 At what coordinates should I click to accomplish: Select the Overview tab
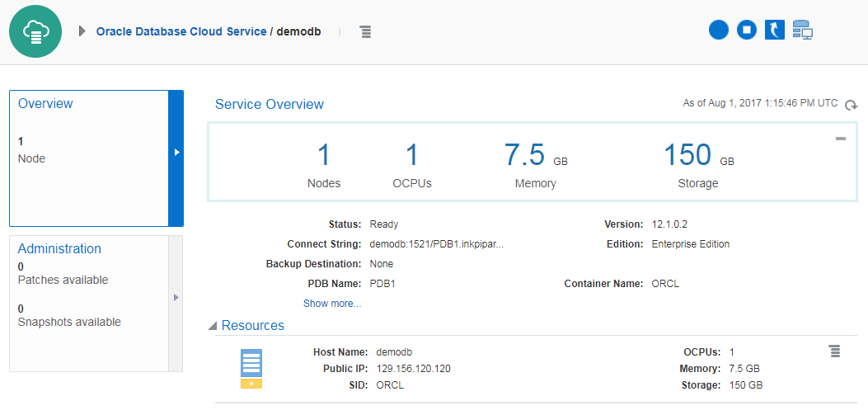pos(45,104)
